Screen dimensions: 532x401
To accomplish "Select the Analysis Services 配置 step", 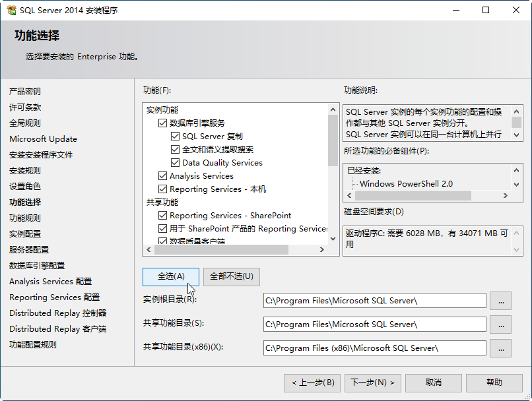I will pos(51,282).
